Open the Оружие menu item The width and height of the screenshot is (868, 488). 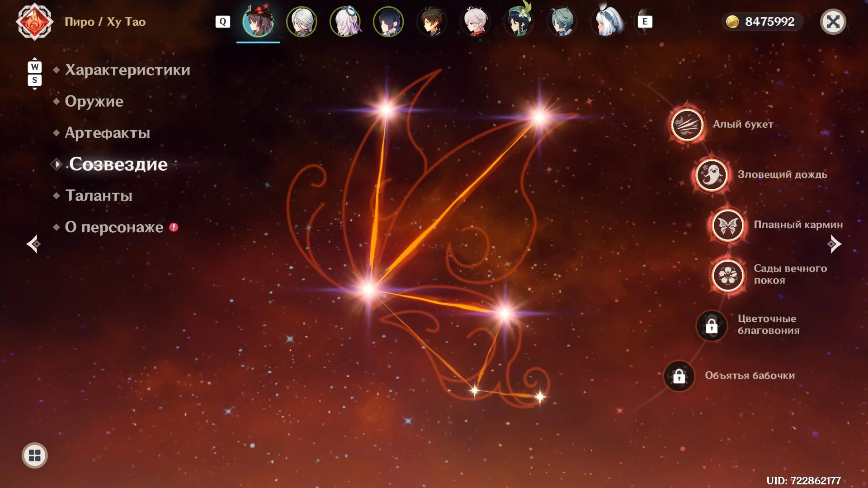[x=94, y=101]
